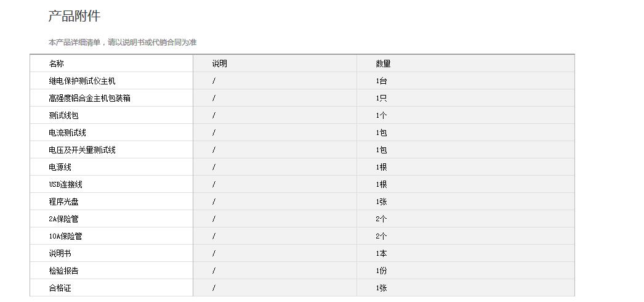Image resolution: width=644 pixels, height=302 pixels.
Task: Click the 程序光盘 name cell
Action: 64,202
